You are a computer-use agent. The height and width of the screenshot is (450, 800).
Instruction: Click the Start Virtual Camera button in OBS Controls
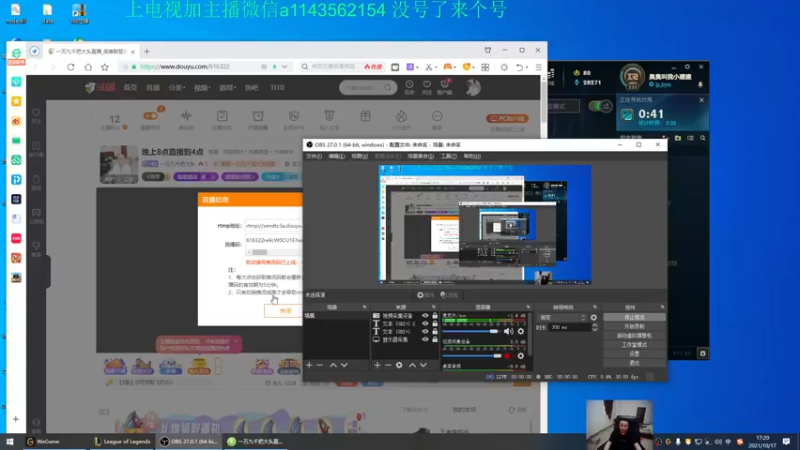[634, 336]
